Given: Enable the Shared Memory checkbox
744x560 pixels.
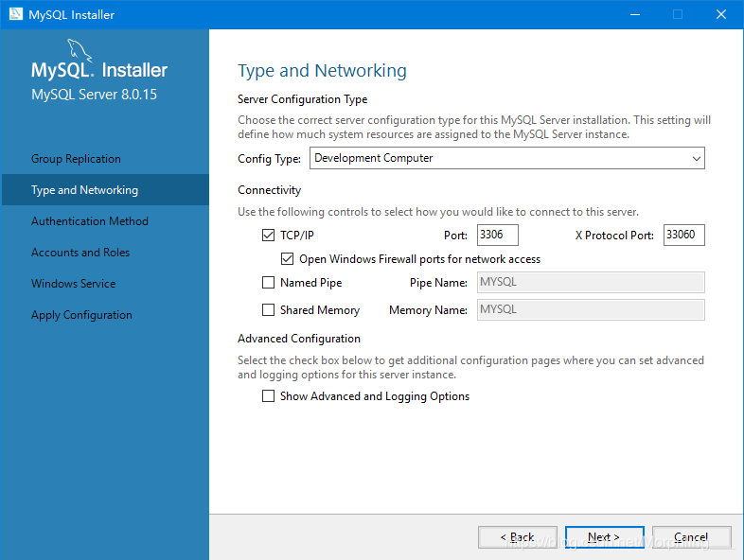Looking at the screenshot, I should [x=268, y=309].
